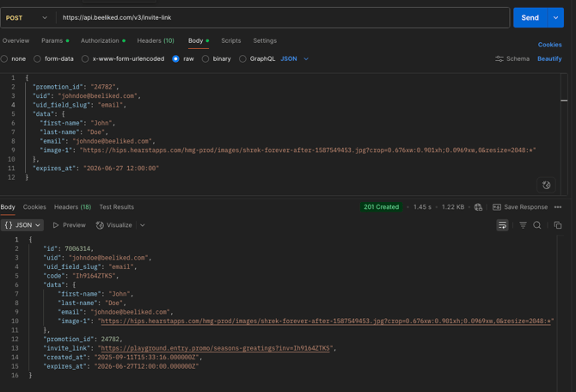The height and width of the screenshot is (392, 576).
Task: Select the form-data radio button
Action: coord(37,58)
